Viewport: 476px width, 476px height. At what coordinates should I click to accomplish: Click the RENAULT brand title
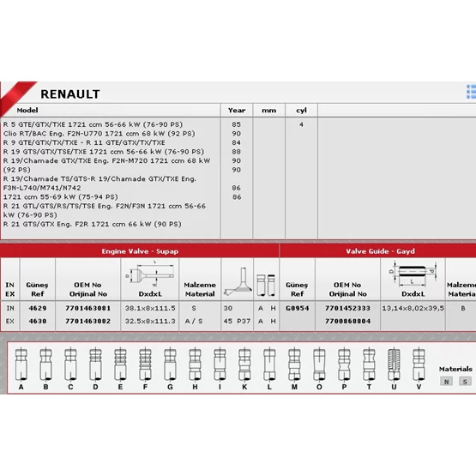(x=70, y=94)
